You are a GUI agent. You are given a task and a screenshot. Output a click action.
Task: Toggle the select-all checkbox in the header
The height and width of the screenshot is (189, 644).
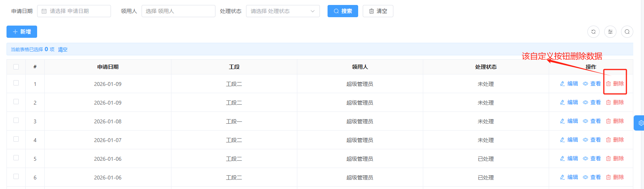click(16, 67)
